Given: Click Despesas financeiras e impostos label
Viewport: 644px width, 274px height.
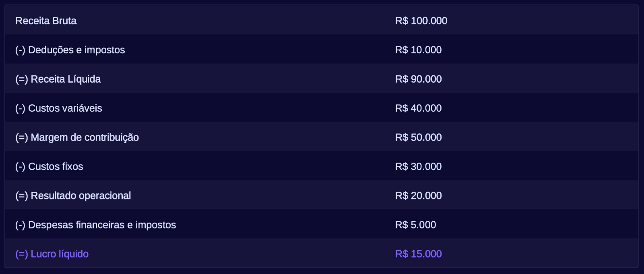Looking at the screenshot, I should pyautogui.click(x=102, y=225).
